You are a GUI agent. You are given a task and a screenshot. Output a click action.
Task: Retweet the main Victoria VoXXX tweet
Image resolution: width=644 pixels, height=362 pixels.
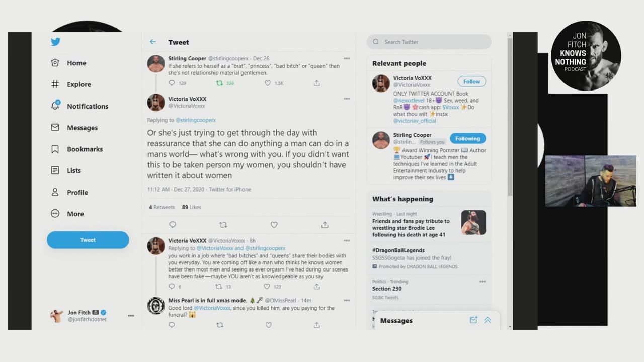pyautogui.click(x=223, y=225)
